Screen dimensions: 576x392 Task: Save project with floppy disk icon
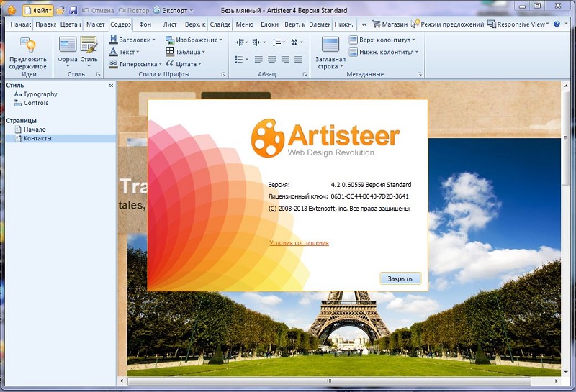(73, 10)
